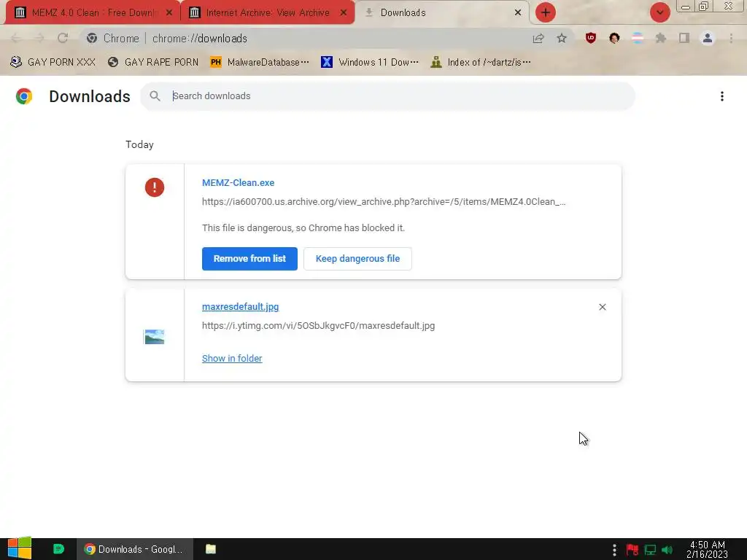Open the avatar face extension icon
Image resolution: width=747 pixels, height=560 pixels.
pyautogui.click(x=614, y=38)
